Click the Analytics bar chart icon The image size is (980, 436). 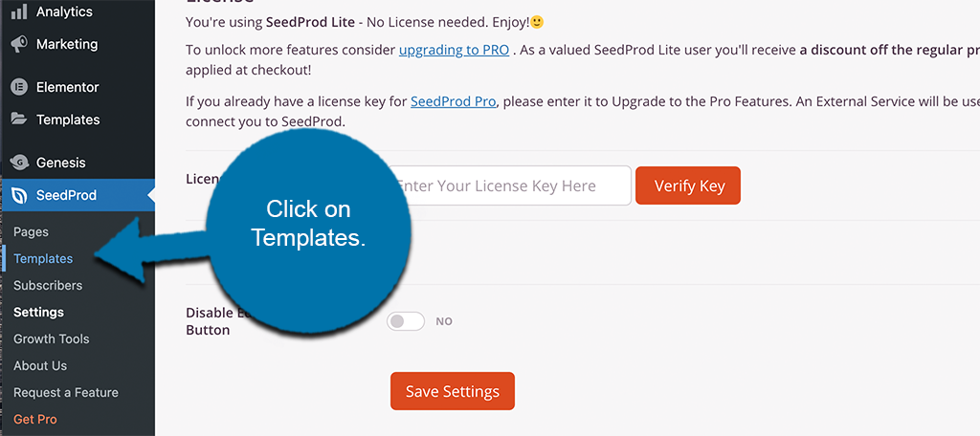(x=19, y=11)
